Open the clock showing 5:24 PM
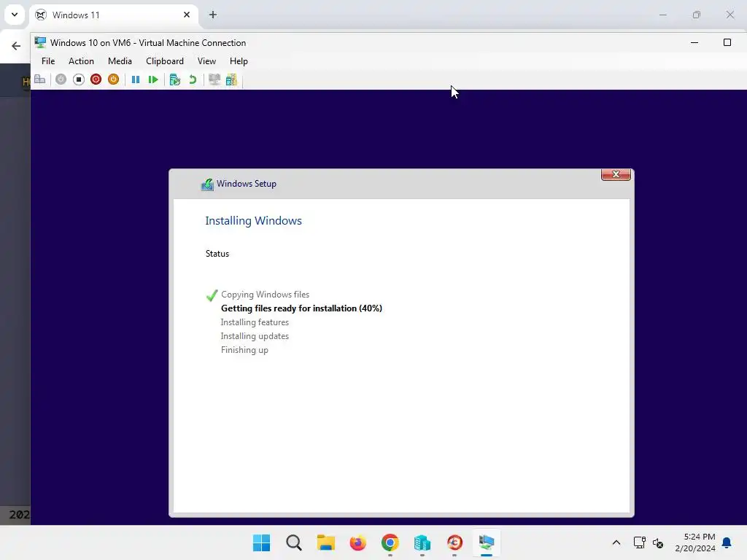 coord(695,542)
